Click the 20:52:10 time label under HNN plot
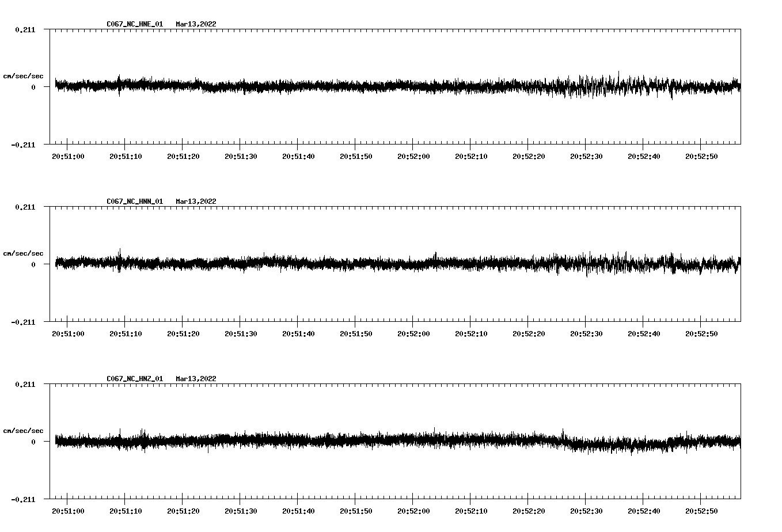 pos(471,334)
